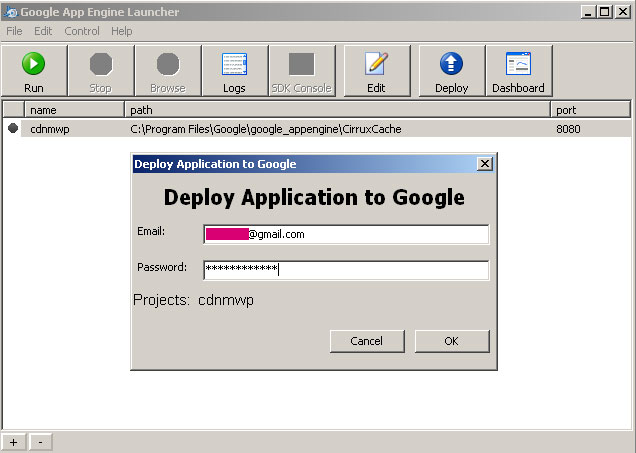Open the Help menu
Image resolution: width=636 pixels, height=453 pixels.
tap(122, 31)
